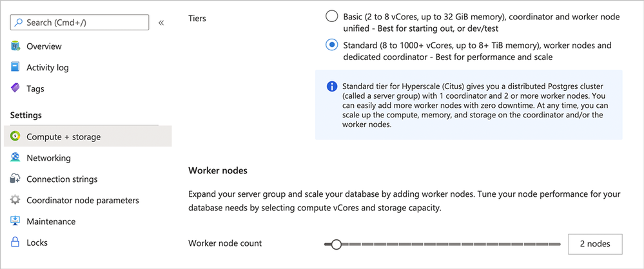The height and width of the screenshot is (269, 644).
Task: Collapse the sidebar with double chevron
Action: click(161, 23)
